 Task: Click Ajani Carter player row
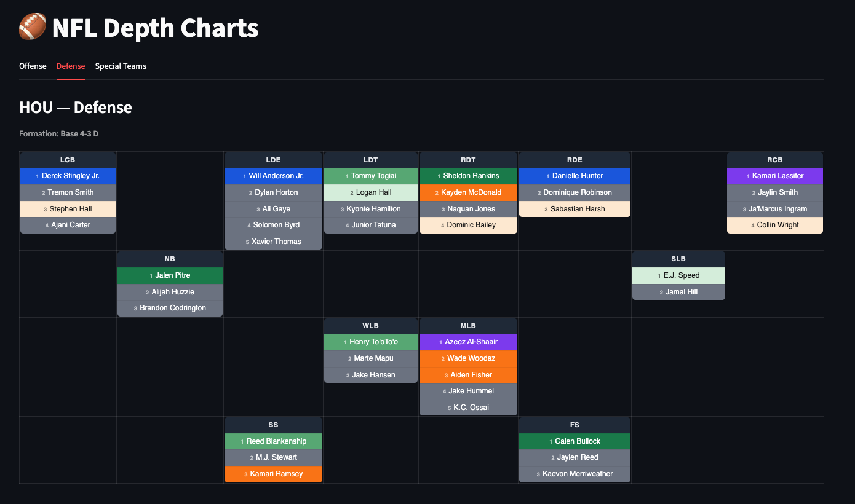[x=68, y=225]
